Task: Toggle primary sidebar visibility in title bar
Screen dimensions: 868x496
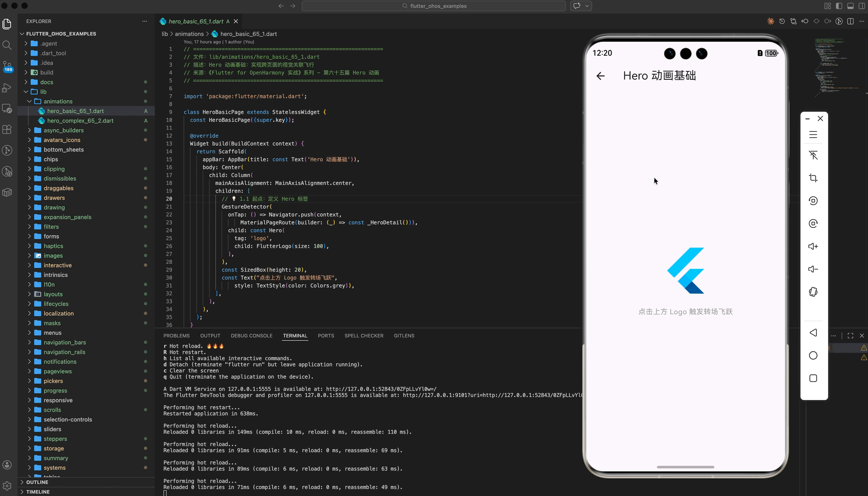Action: pos(839,6)
